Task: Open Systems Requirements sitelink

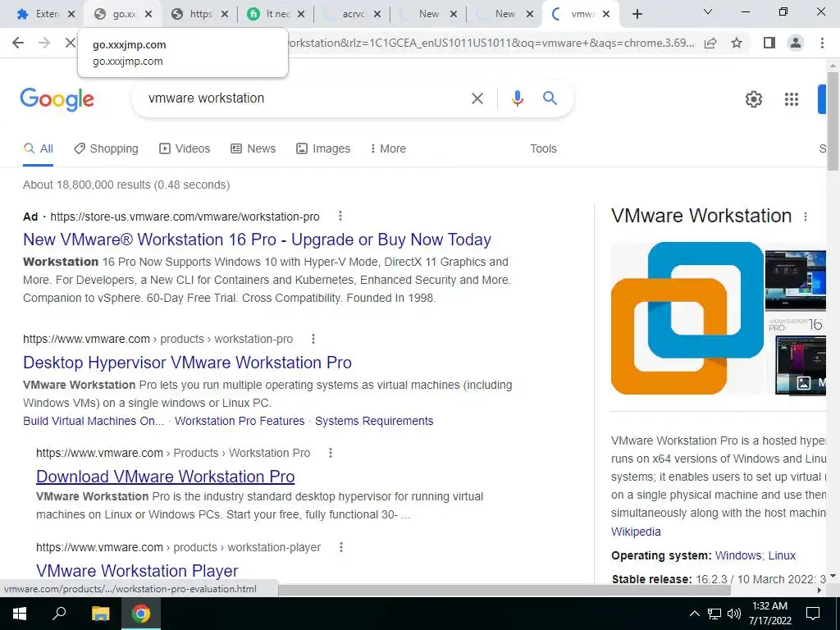Action: pos(374,421)
